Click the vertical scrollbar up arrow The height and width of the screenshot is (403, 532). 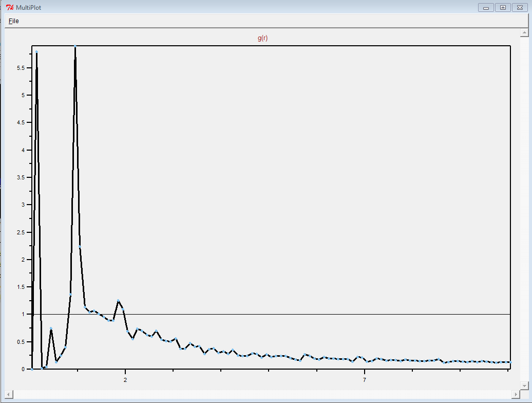coord(524,32)
